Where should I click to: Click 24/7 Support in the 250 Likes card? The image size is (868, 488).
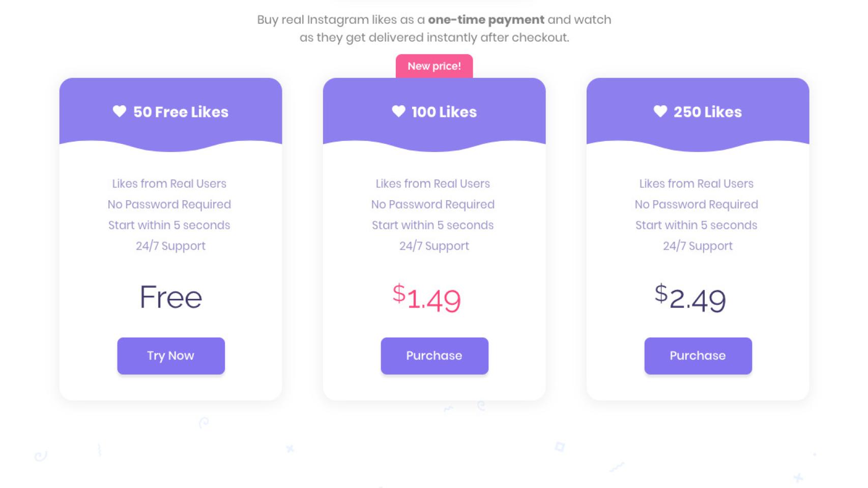coord(698,246)
